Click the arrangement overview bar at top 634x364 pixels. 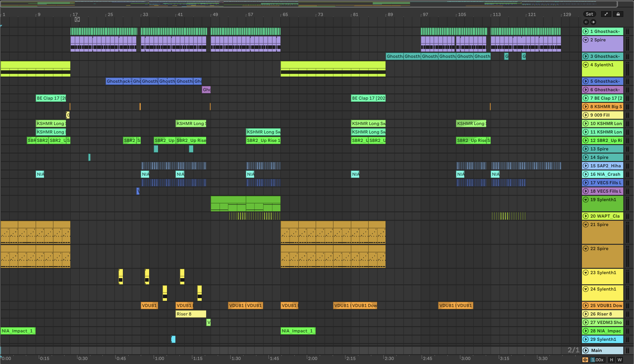pos(309,4)
